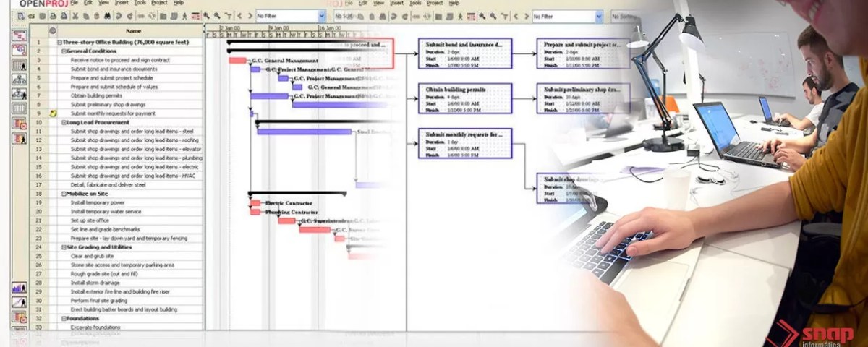Click the Undo arrow toolbar icon
868x347 pixels.
click(x=118, y=16)
